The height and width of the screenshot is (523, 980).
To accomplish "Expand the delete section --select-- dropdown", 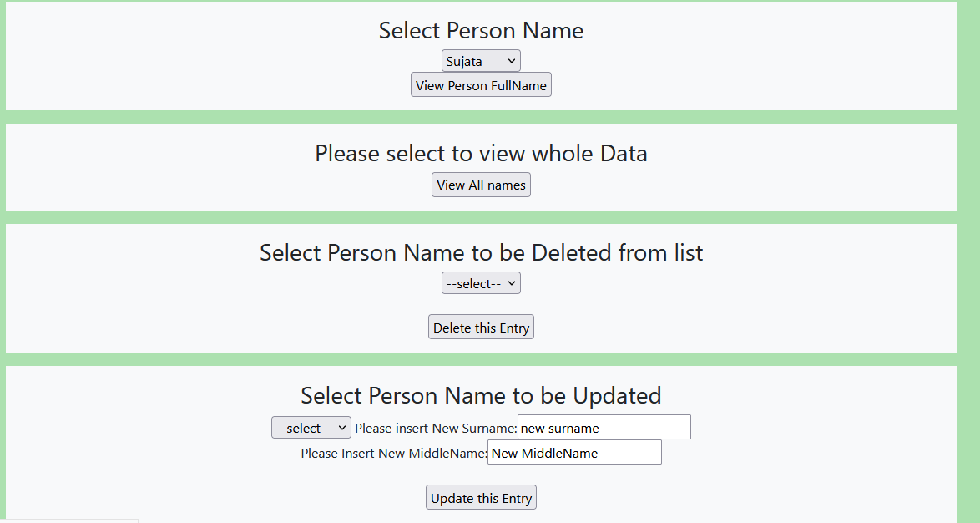I will [x=481, y=282].
